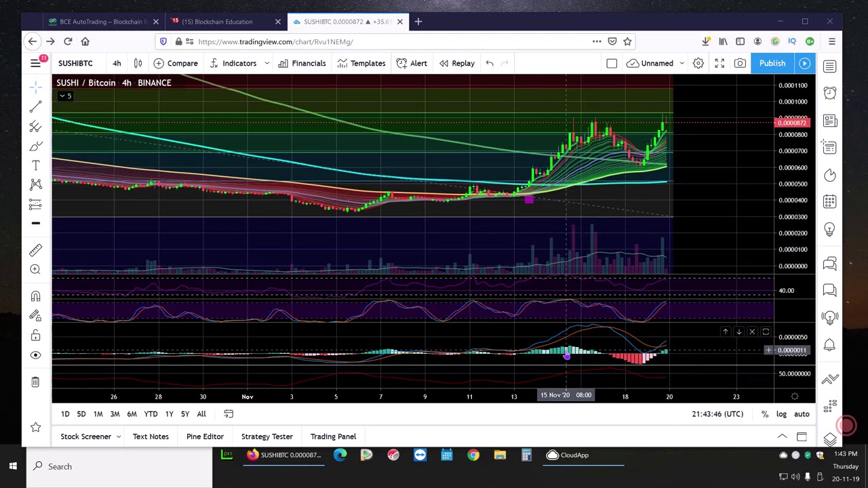Expand the Stock Screener dropdown arrow

(x=118, y=436)
